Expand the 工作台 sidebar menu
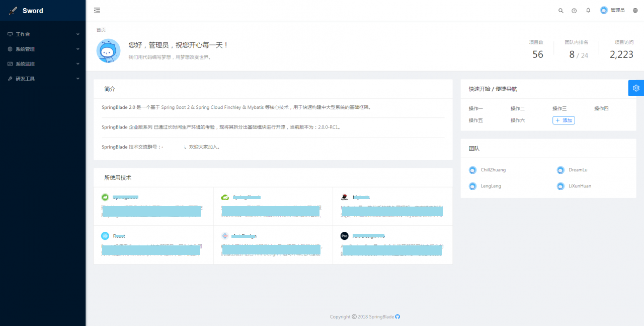The image size is (644, 326). (43, 34)
